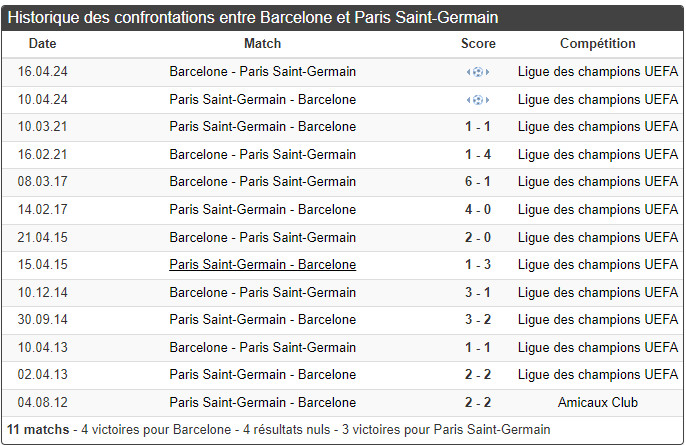Click the 2 - 0 score from 21.04.15
Image resolution: width=686 pixels, height=445 pixels.
coord(478,237)
